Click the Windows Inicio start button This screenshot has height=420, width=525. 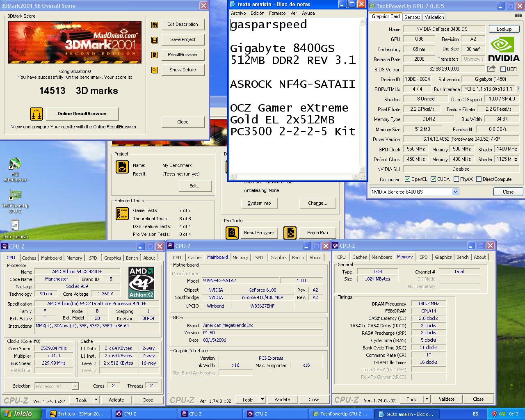tap(21, 414)
